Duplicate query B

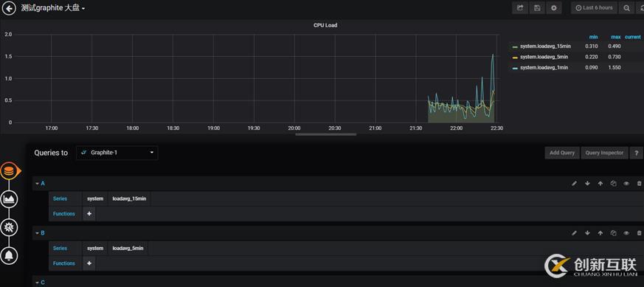[613, 233]
